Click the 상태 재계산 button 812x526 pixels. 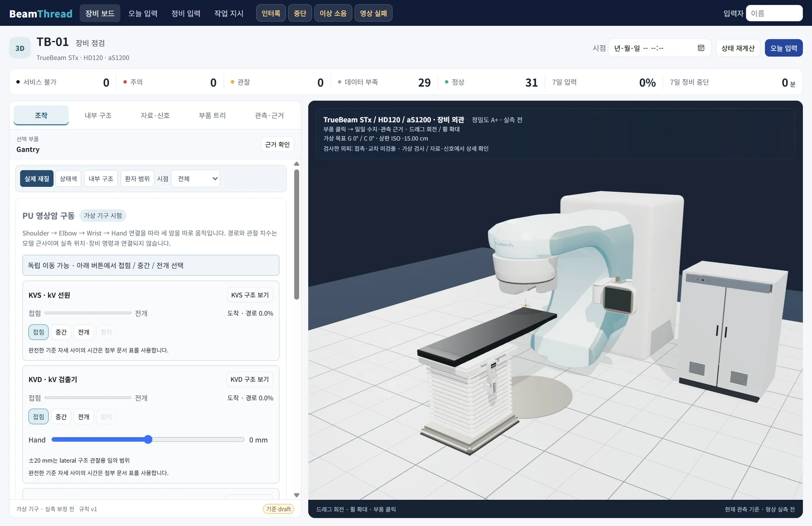738,48
